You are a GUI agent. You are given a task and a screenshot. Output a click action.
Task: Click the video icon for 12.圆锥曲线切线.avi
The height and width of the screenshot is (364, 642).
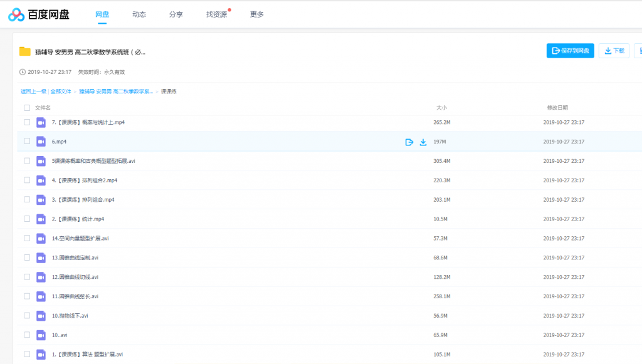point(41,277)
